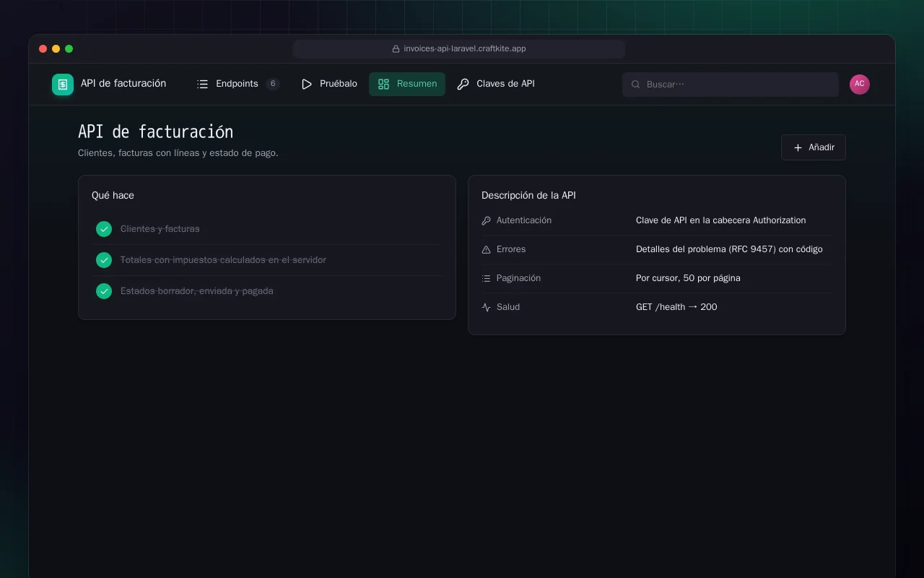Click the 'Clientes y facturas' text

point(160,229)
